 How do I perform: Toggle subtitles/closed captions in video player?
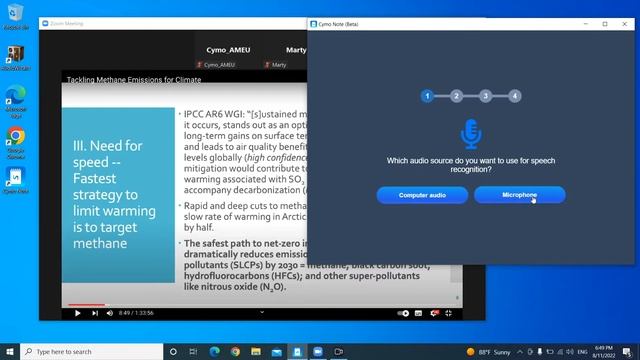(418, 313)
